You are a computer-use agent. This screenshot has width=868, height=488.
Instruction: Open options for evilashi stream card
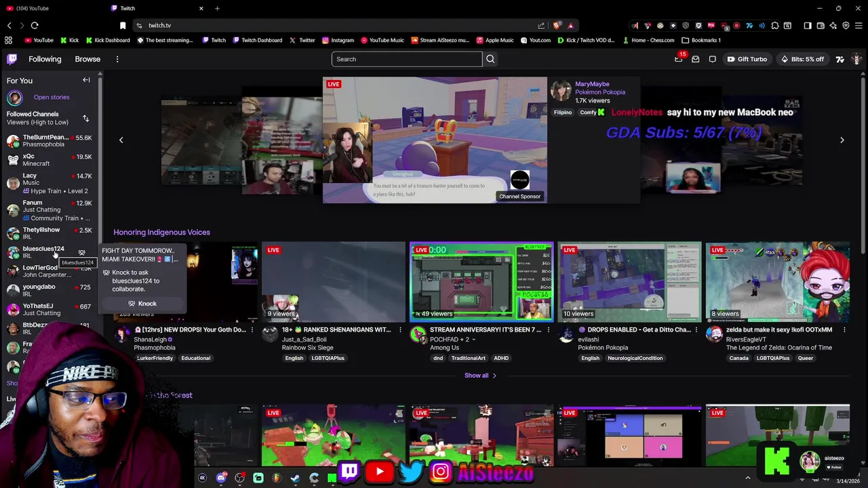696,330
